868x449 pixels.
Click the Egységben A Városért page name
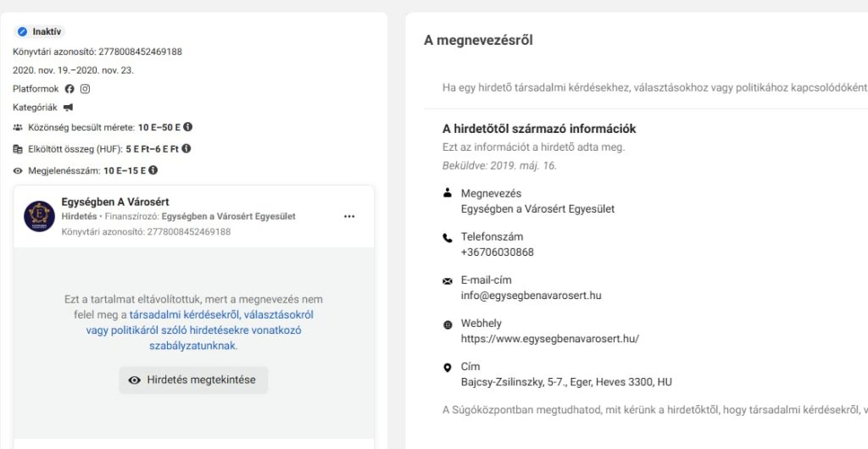pos(115,202)
